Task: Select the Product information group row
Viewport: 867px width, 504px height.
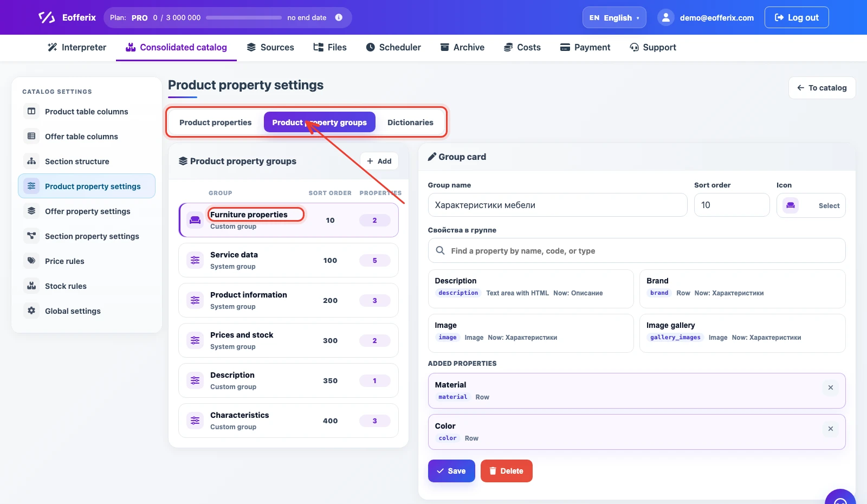Action: 288,300
